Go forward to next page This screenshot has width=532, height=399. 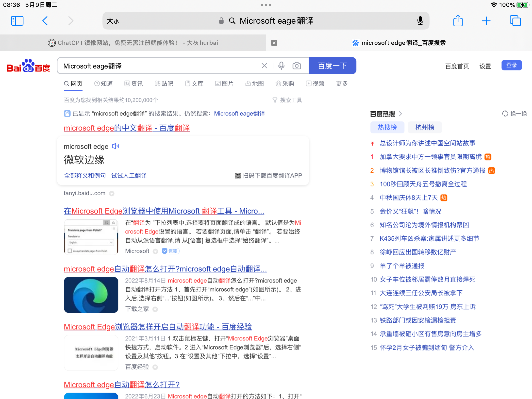[71, 21]
